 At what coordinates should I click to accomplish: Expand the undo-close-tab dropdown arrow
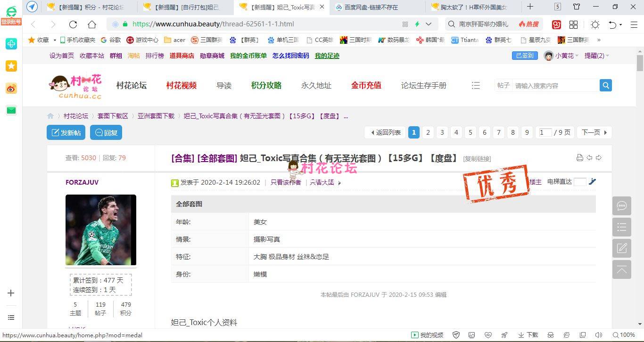(620, 24)
